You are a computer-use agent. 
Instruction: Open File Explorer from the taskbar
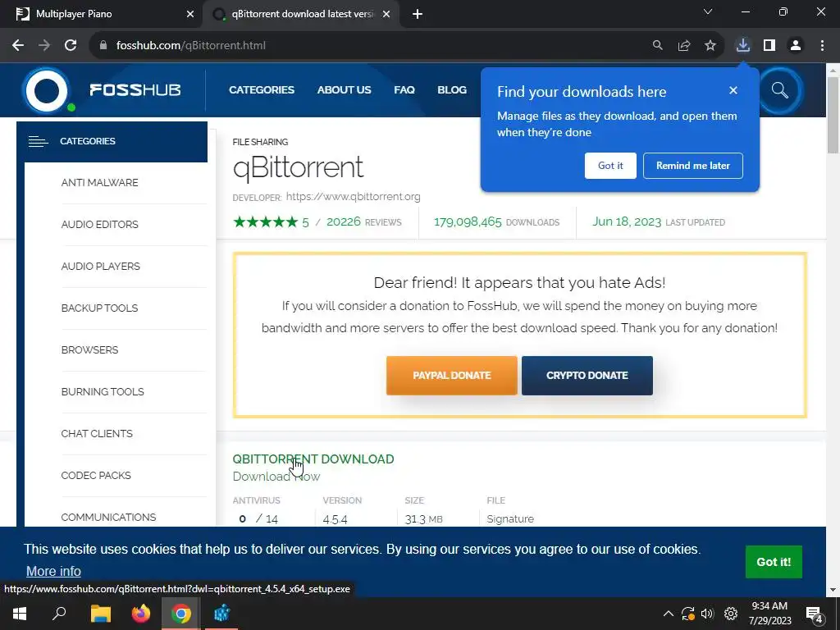[x=100, y=614]
